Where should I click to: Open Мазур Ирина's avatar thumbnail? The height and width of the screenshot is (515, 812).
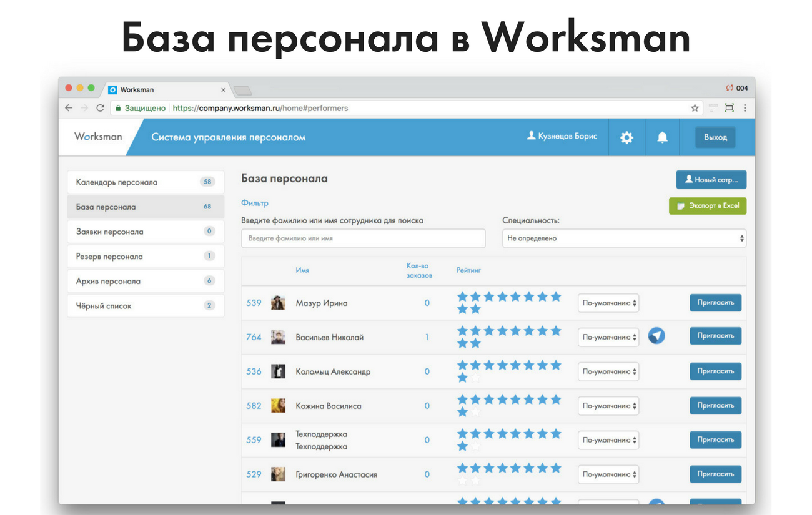point(278,303)
